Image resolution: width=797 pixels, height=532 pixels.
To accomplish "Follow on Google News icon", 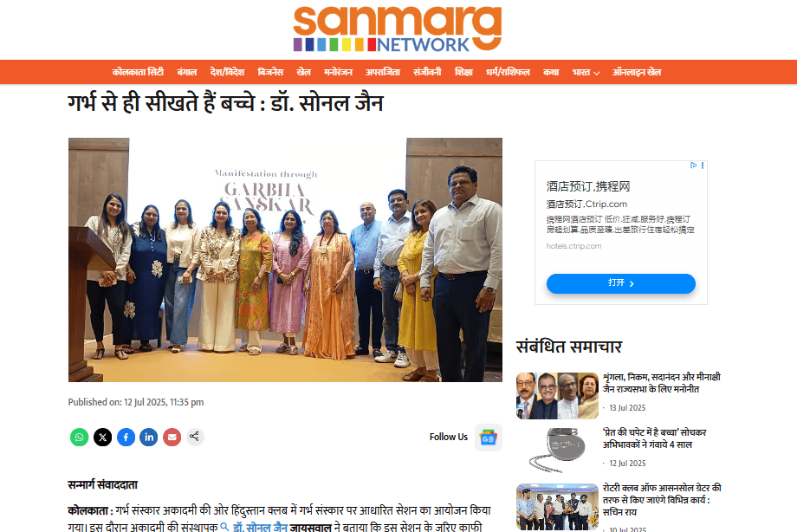I will coord(489,438).
